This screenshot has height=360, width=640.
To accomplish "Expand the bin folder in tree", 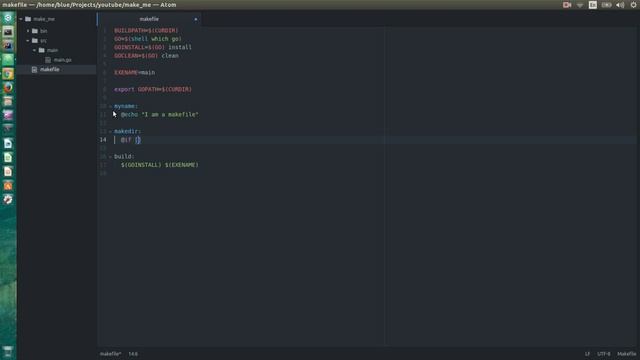I will pos(28,31).
